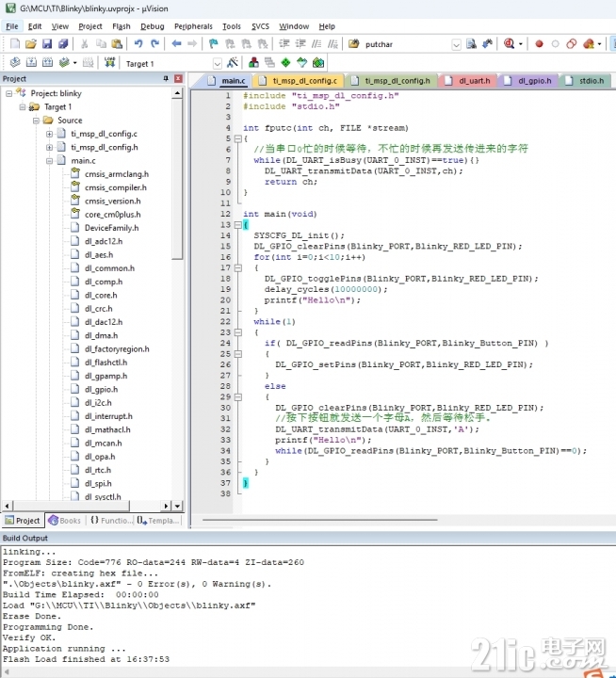This screenshot has height=678, width=616.
Task: Click the Translate file icon
Action: point(15,63)
